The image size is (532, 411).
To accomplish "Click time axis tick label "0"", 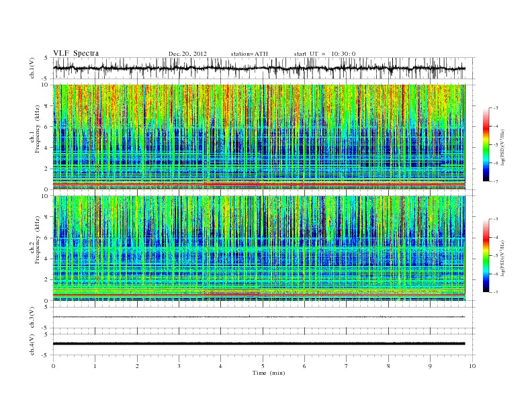I will (53, 366).
